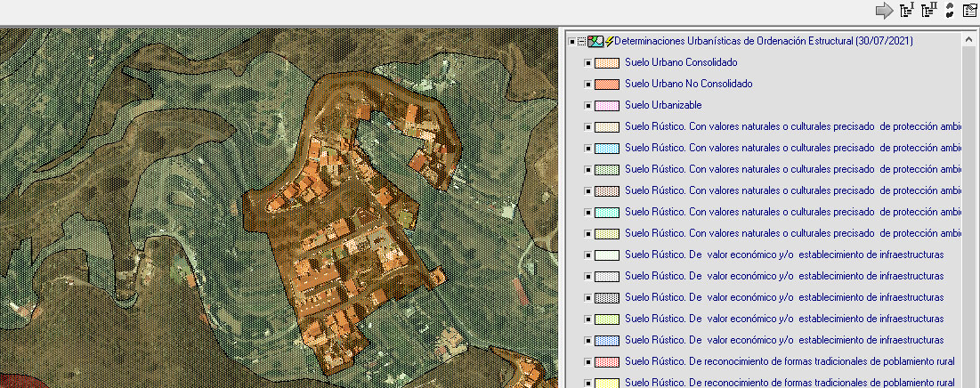Select label of the dark gray valor económico row
Image resolution: width=980 pixels, height=388 pixels.
pyautogui.click(x=784, y=297)
